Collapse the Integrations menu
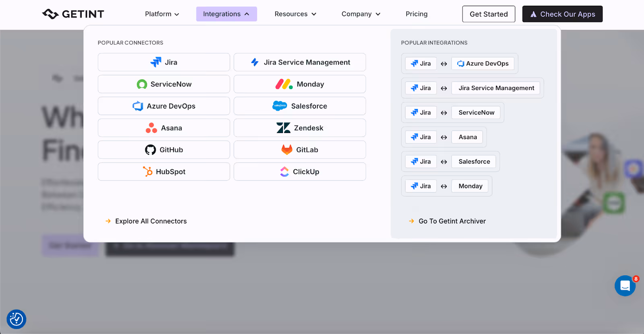Screen dimensions: 644x334 pos(226,14)
